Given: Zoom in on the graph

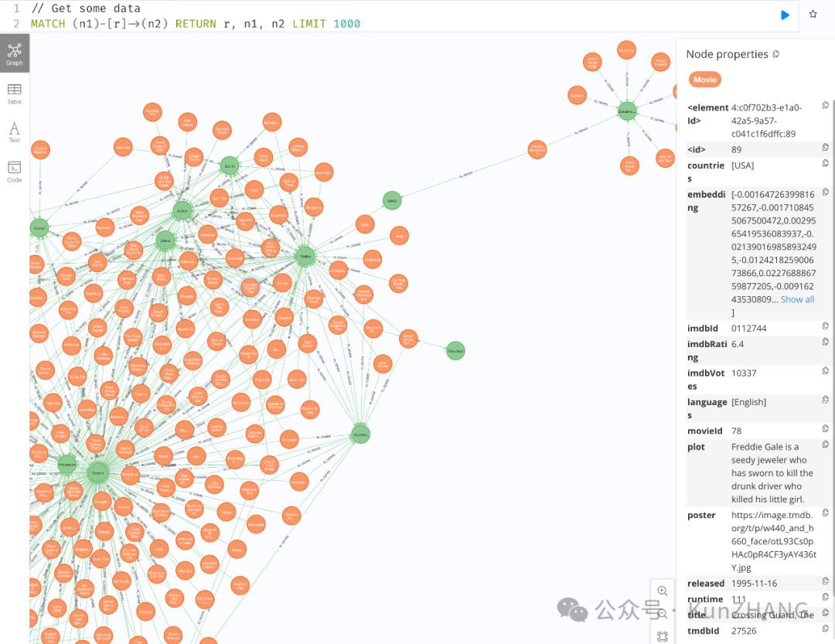Looking at the screenshot, I should tap(663, 591).
